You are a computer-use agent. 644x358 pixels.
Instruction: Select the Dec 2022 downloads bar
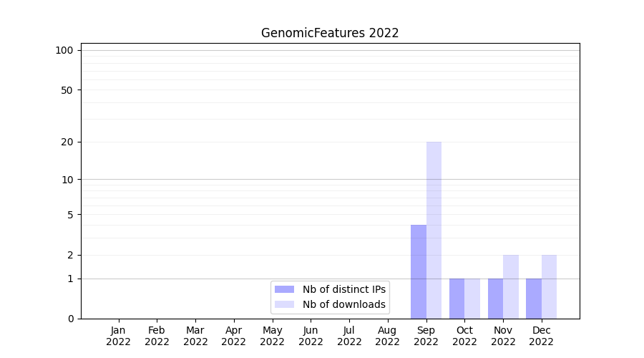[549, 286]
